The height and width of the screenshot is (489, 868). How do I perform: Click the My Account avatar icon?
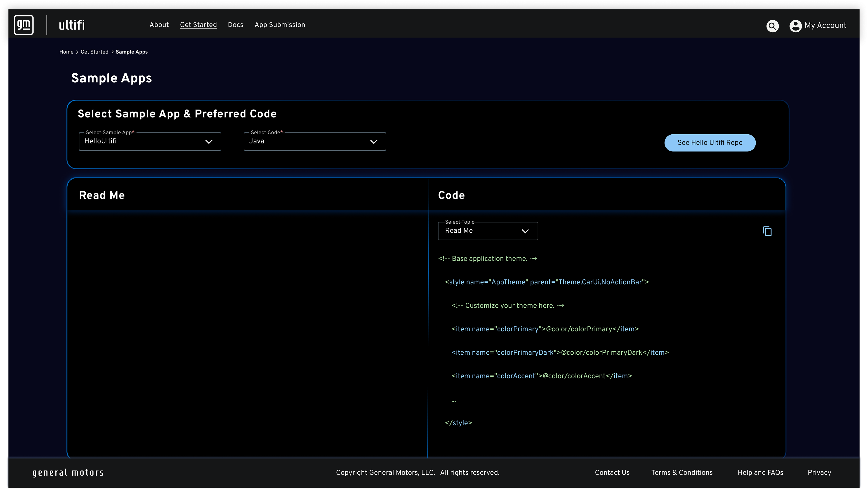[795, 26]
